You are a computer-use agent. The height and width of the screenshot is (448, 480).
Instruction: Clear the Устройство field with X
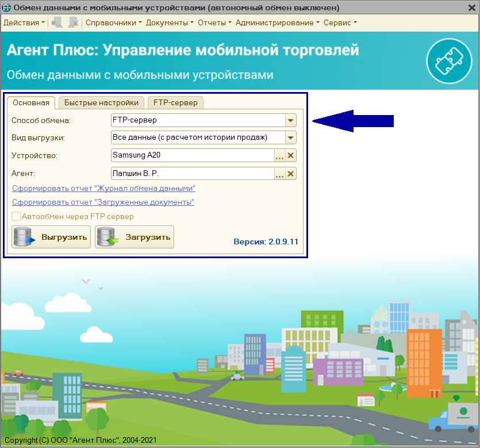click(x=290, y=155)
